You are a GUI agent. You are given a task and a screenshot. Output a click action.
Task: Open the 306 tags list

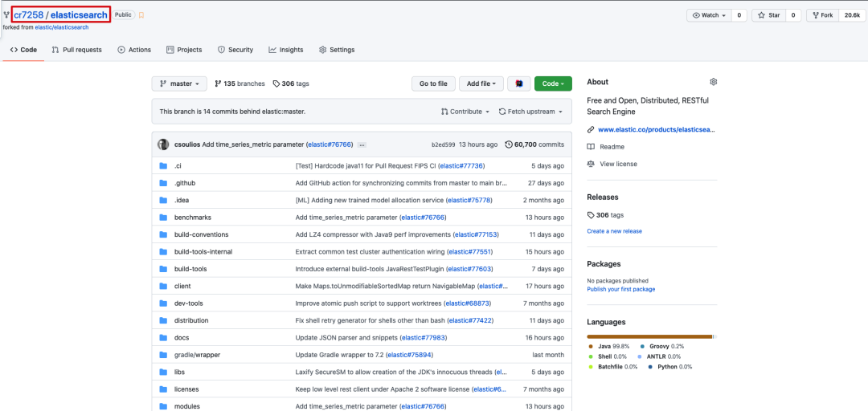290,83
